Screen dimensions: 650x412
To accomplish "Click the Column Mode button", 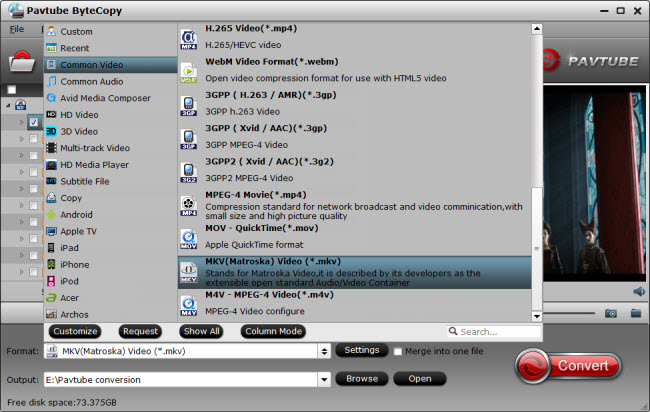I will (x=274, y=331).
